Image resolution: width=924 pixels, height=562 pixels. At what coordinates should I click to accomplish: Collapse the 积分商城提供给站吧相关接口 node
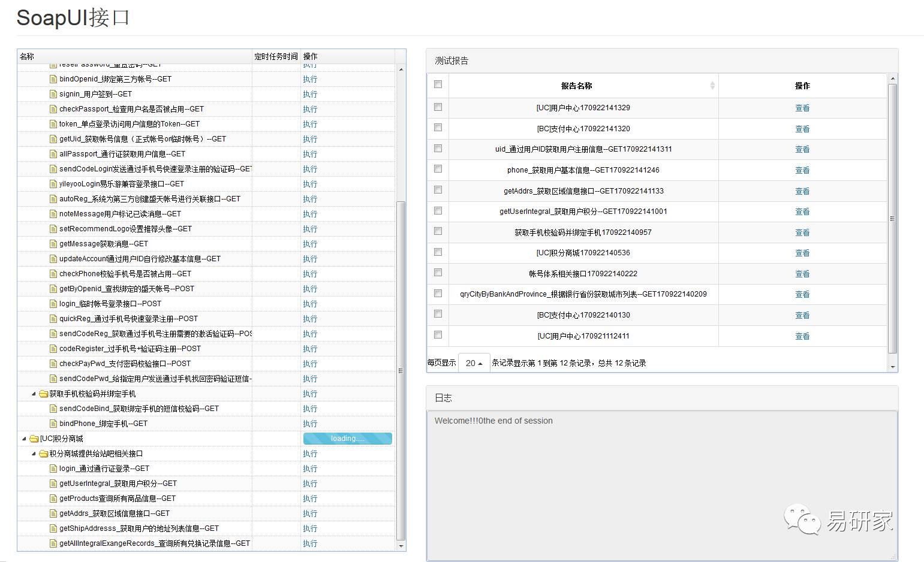coord(34,454)
